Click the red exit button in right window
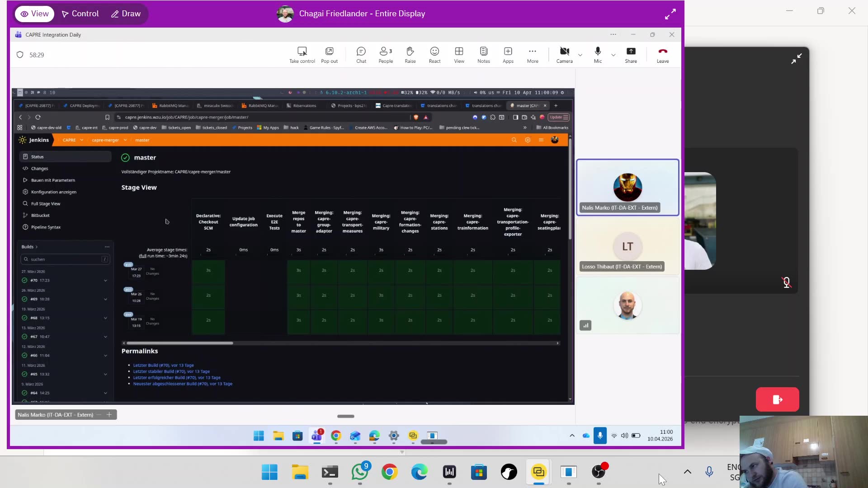This screenshot has width=868, height=488. [x=777, y=399]
